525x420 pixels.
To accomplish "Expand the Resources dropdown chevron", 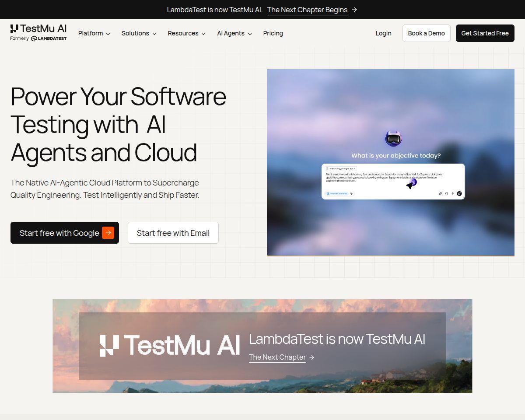I will tap(203, 34).
